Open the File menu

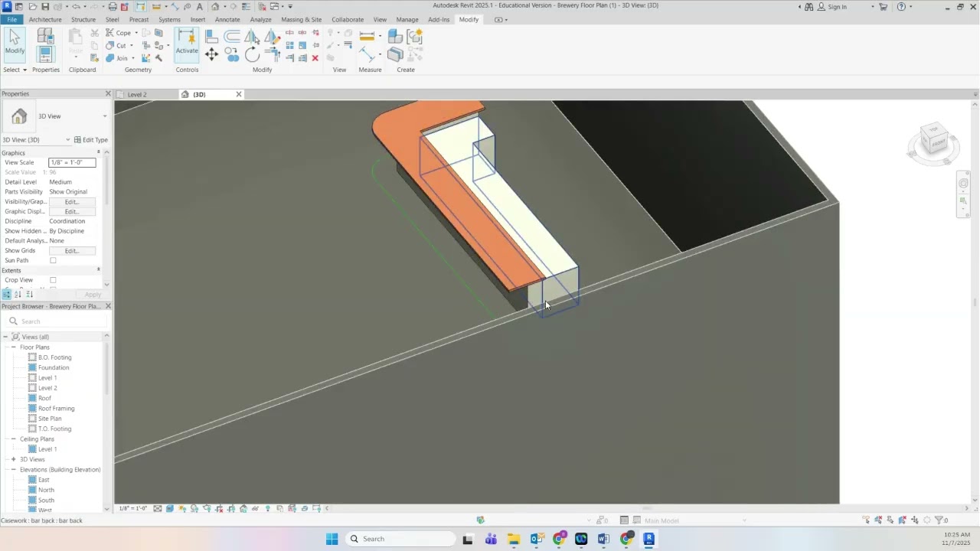11,20
